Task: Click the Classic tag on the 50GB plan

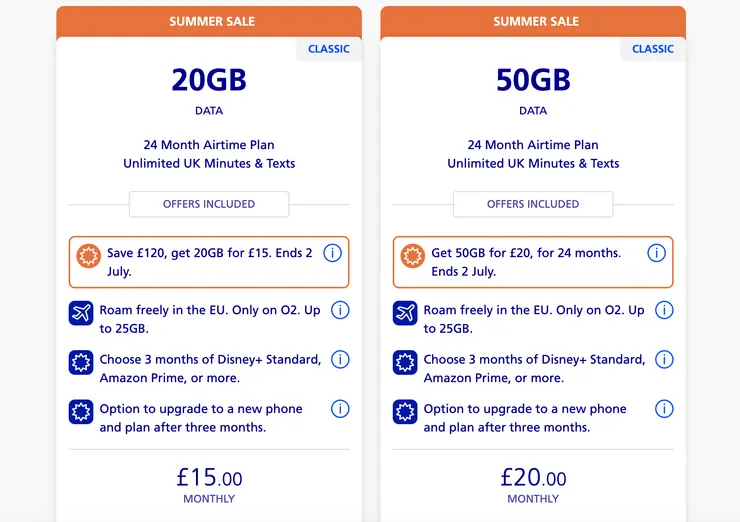Action: coord(653,49)
